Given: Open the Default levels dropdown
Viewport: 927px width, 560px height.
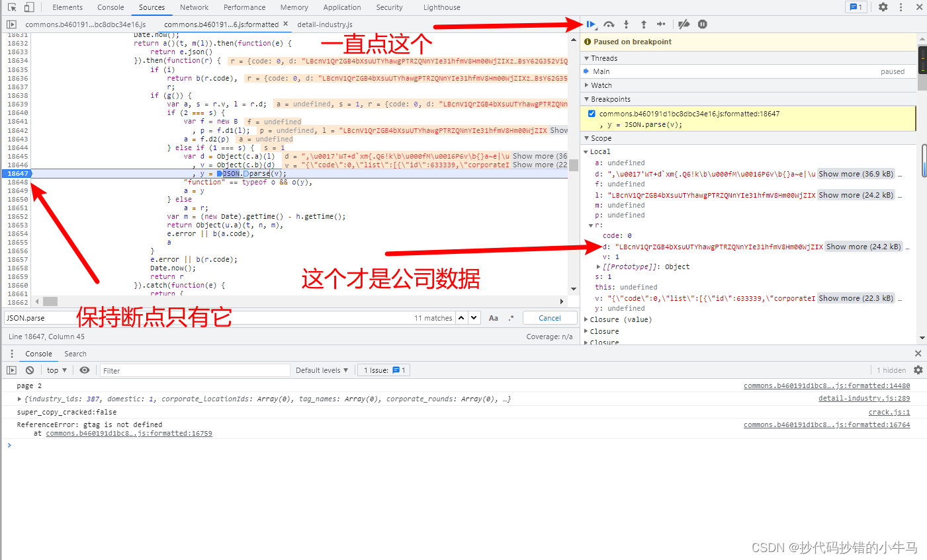Looking at the screenshot, I should pos(322,370).
